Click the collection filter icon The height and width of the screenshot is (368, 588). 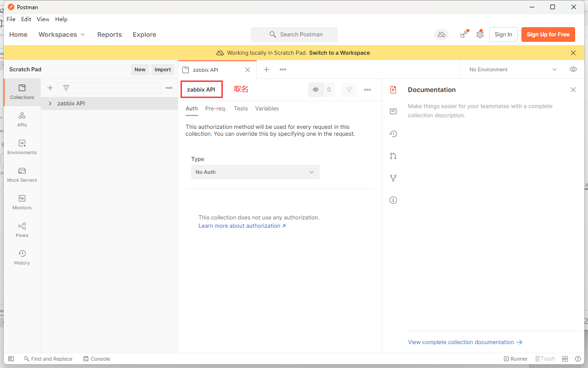tap(66, 88)
